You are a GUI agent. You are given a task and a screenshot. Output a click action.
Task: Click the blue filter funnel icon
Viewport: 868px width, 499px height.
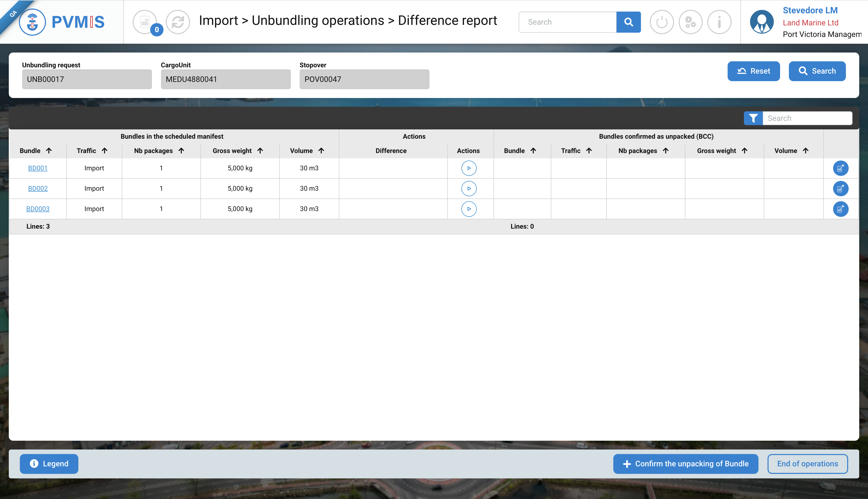pos(753,118)
